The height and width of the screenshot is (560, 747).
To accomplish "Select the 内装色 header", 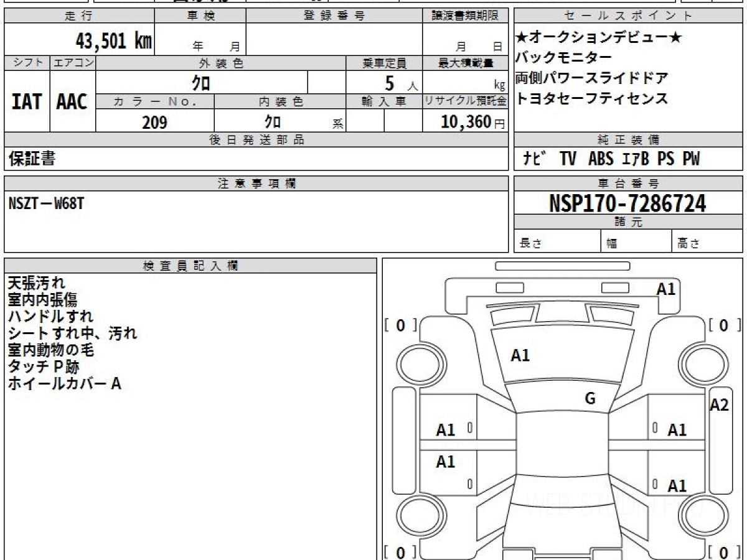I will click(280, 101).
